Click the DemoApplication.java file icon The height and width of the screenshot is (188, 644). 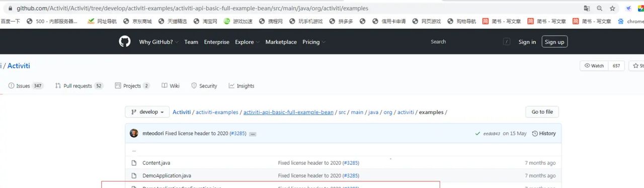point(134,175)
